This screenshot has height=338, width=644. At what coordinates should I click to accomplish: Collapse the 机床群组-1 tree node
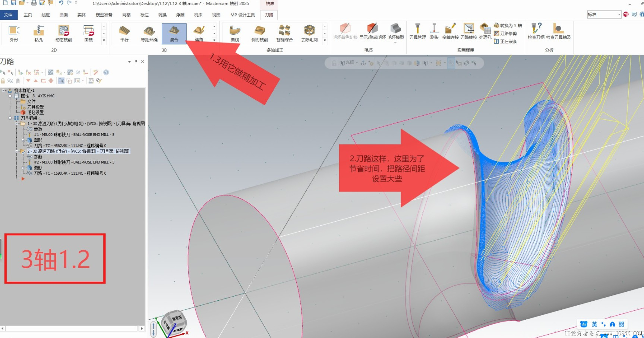pyautogui.click(x=3, y=90)
